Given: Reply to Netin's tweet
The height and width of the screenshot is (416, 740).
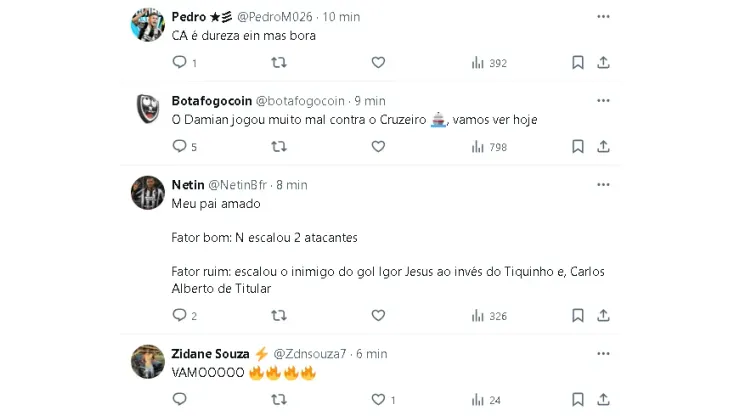Looking at the screenshot, I should [x=180, y=315].
